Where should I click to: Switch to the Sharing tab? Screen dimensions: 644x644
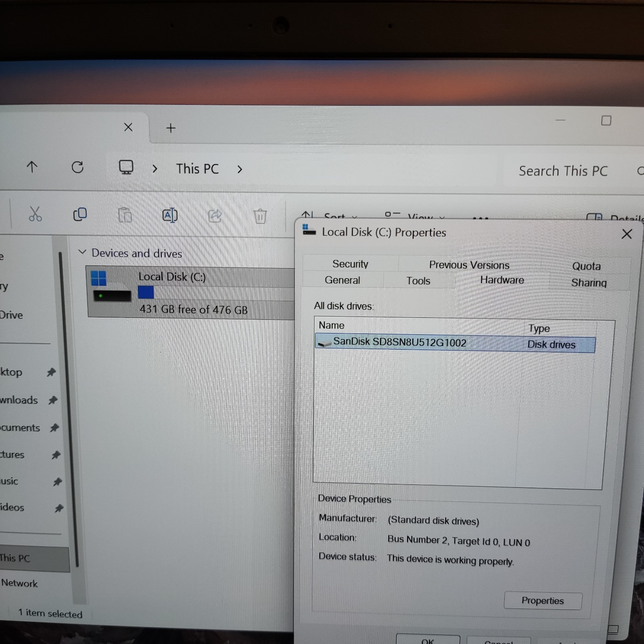(588, 283)
